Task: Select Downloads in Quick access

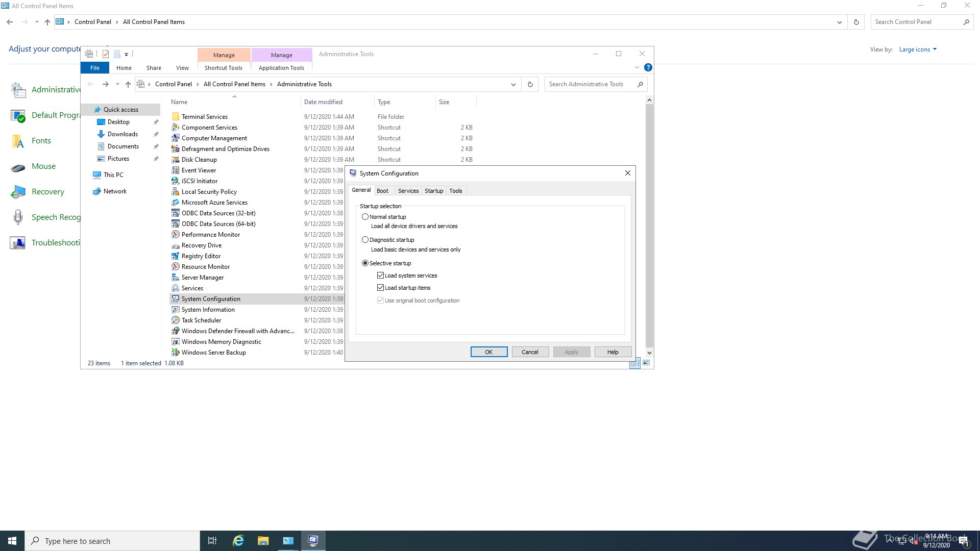Action: (x=122, y=134)
